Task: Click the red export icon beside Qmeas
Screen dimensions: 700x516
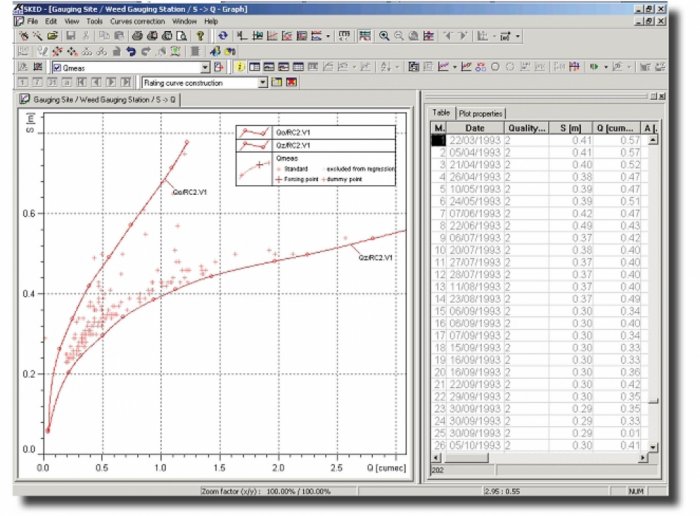Action: click(x=219, y=67)
